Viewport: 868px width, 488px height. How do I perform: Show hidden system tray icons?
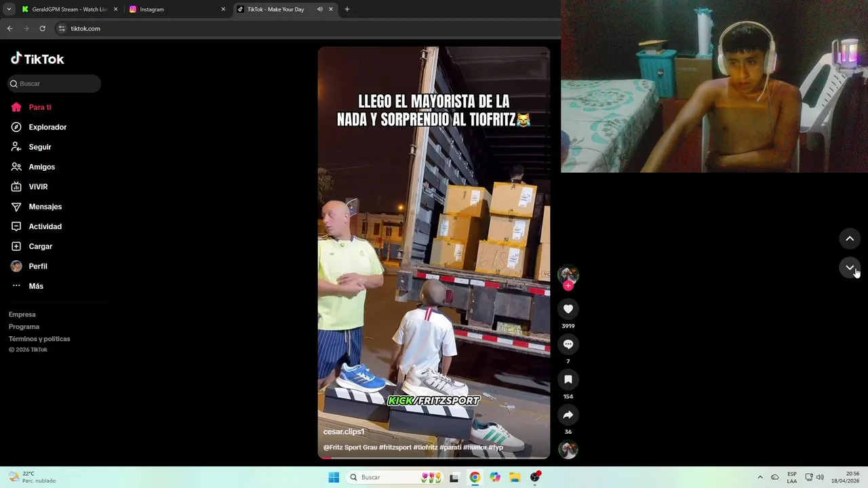tap(760, 477)
